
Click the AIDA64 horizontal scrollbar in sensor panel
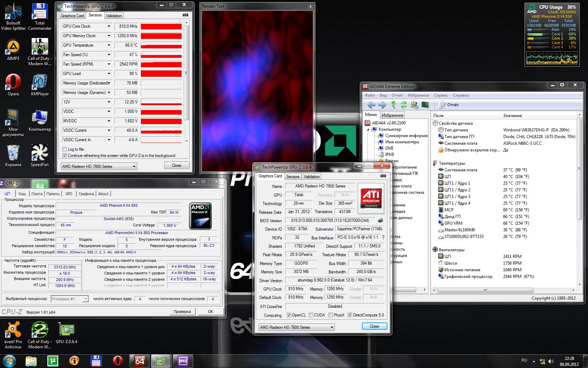pyautogui.click(x=485, y=290)
